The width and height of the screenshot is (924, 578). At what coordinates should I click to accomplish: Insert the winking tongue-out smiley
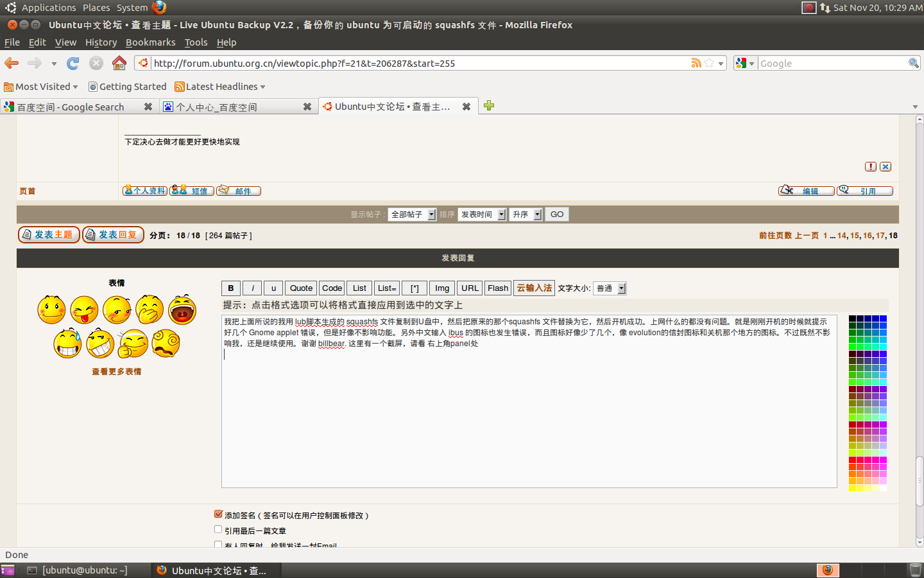coord(85,310)
